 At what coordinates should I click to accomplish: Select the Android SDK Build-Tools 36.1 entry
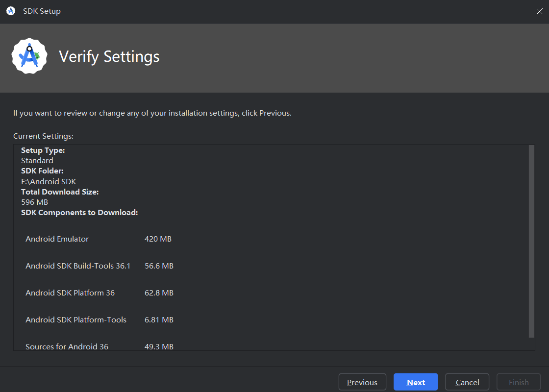coord(78,266)
